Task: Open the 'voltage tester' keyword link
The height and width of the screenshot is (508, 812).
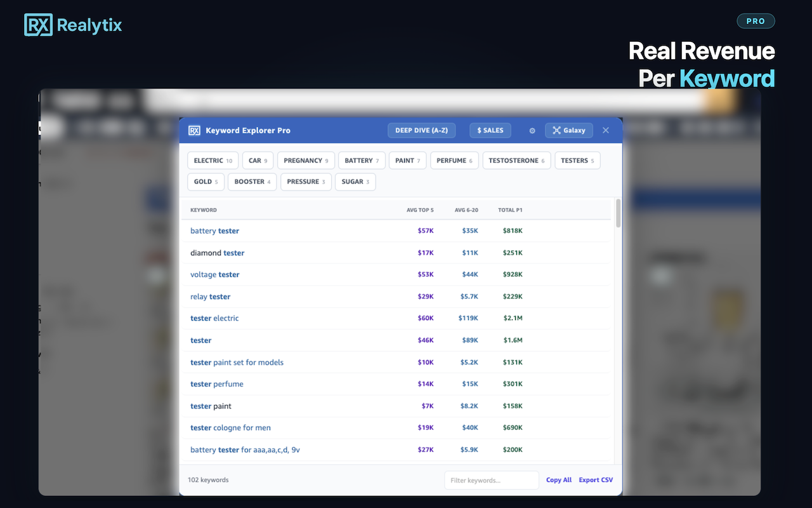Action: click(x=215, y=275)
